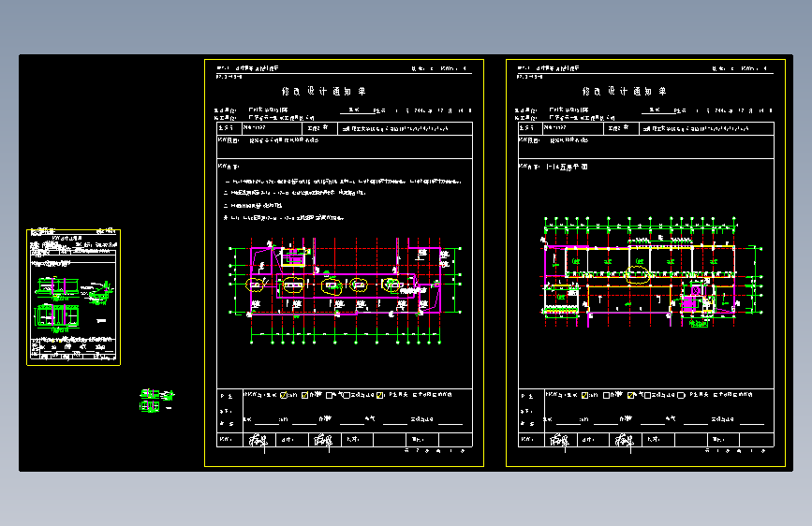
Task: Toggle the second checked box in middle sheet footer
Action: tap(305, 395)
